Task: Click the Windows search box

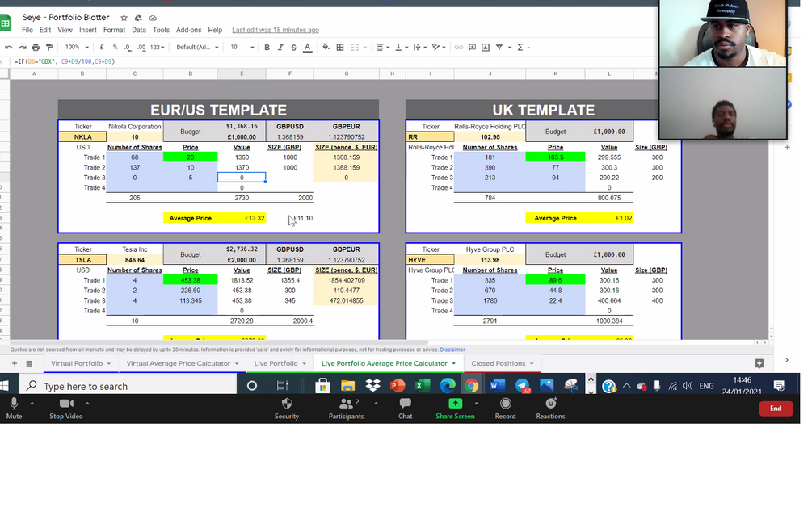Action: pos(128,386)
